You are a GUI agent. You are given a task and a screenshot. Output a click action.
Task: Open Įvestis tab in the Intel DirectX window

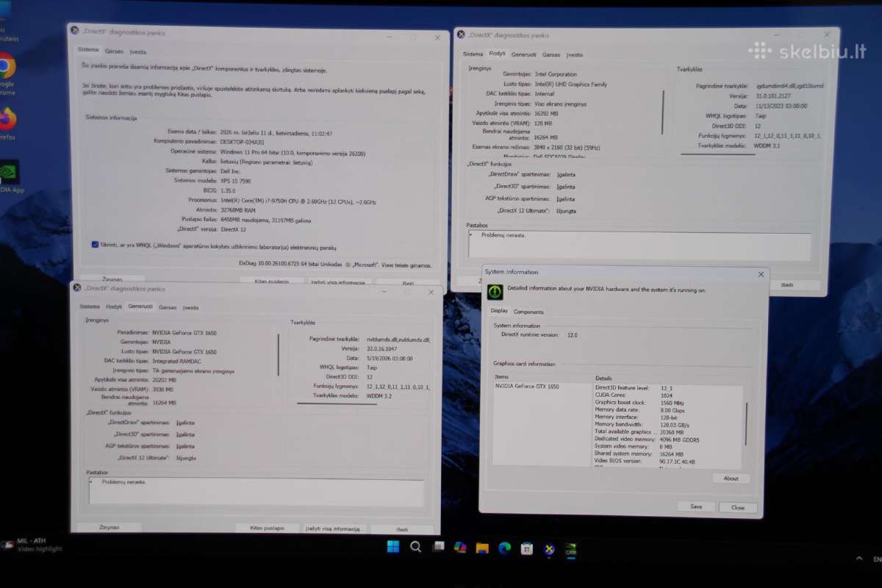coord(574,54)
